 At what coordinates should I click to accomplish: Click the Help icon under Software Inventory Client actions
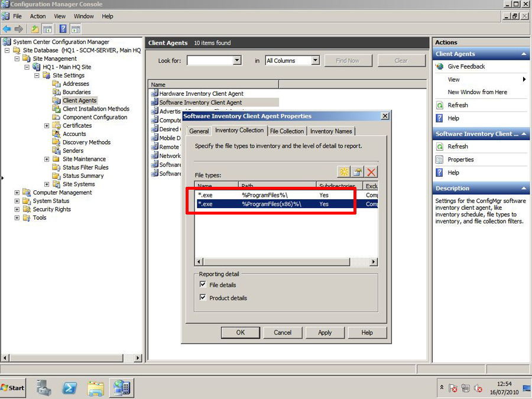[440, 173]
